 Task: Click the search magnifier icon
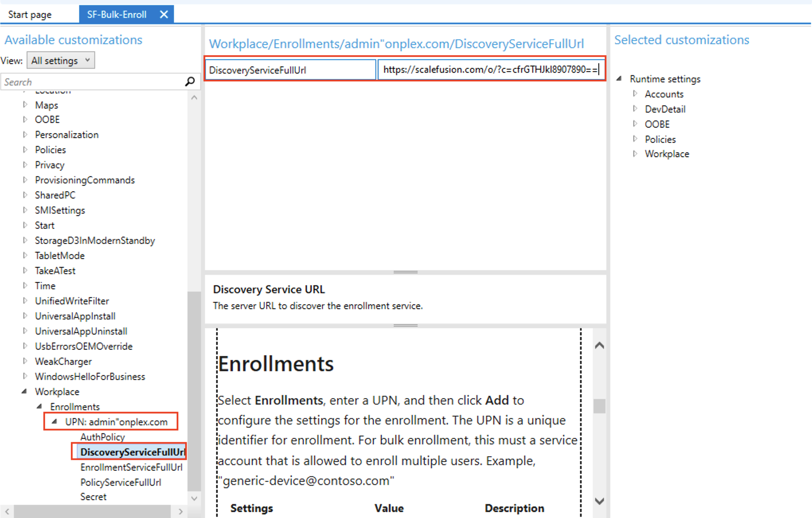[x=190, y=82]
